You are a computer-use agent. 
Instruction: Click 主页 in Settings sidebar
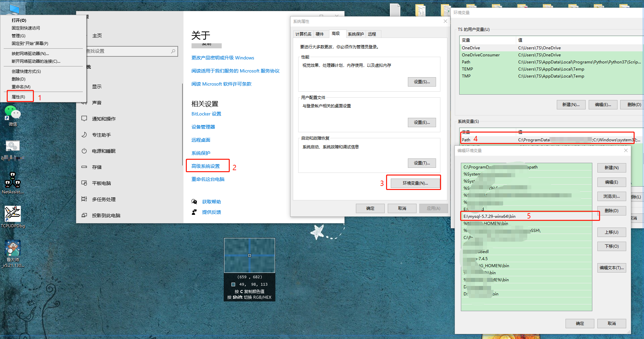pos(97,36)
